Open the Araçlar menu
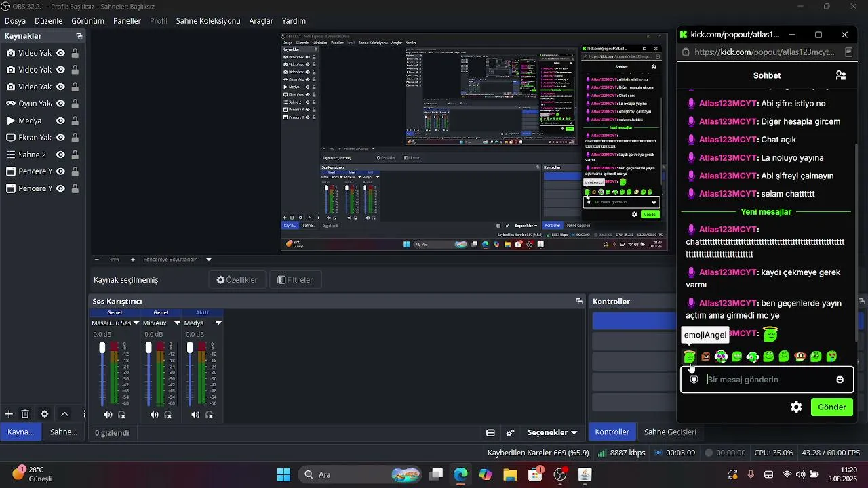868x488 pixels. tap(261, 21)
